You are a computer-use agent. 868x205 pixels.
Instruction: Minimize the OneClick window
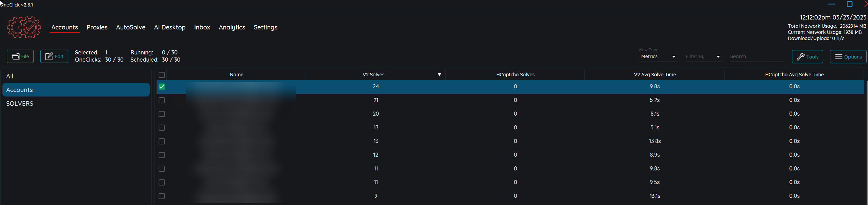point(831,4)
